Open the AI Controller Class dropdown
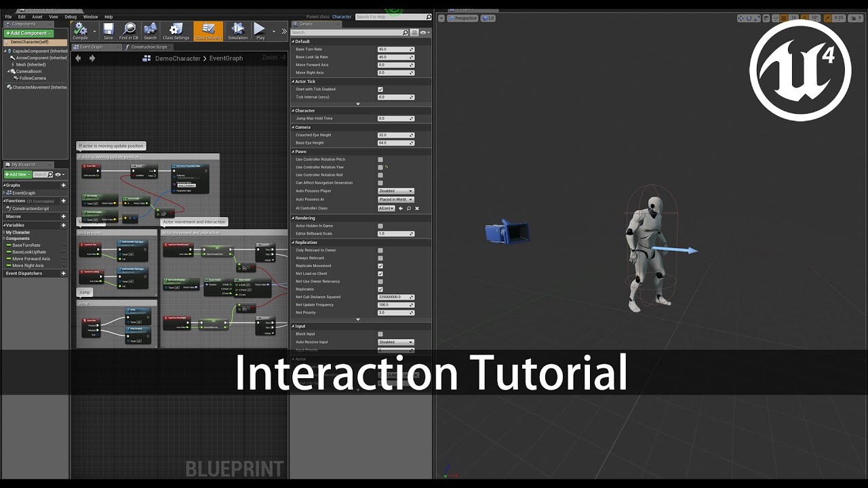 pyautogui.click(x=386, y=208)
